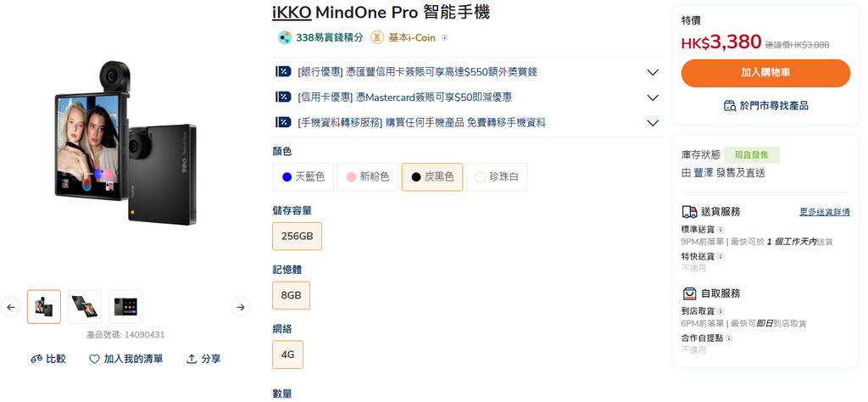The image size is (868, 402).
Task: Click 加入我的清單 wishlist button
Action: pos(126,359)
